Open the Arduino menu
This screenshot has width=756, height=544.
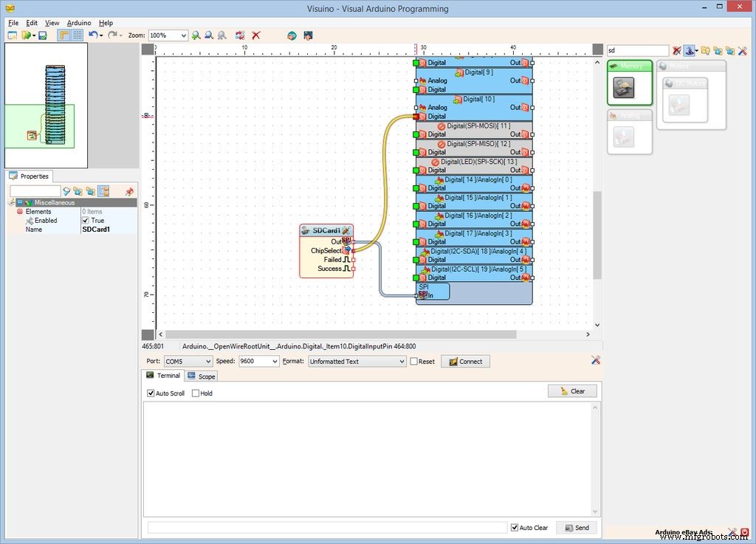pos(78,23)
